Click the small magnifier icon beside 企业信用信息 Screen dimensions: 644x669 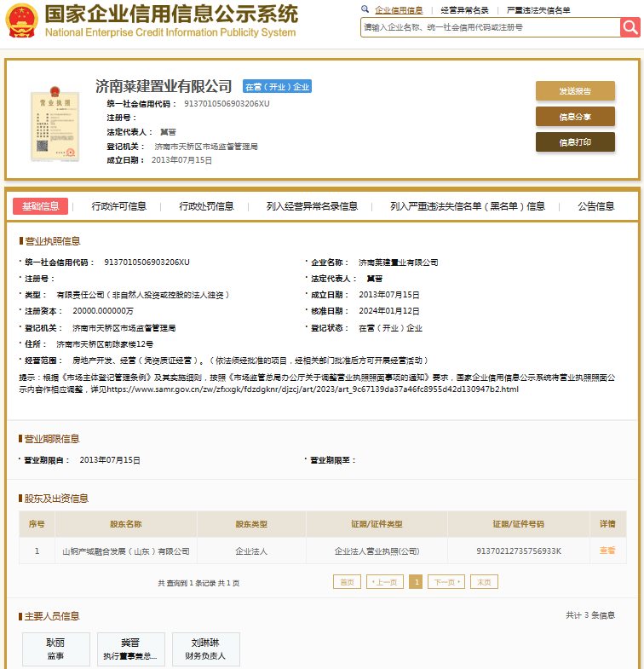[365, 9]
